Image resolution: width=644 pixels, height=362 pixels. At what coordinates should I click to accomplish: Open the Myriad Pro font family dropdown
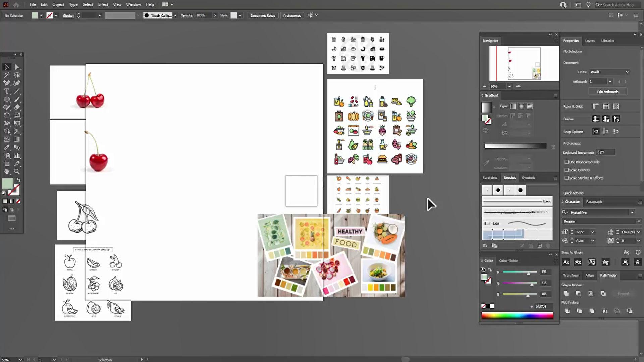[x=632, y=212]
